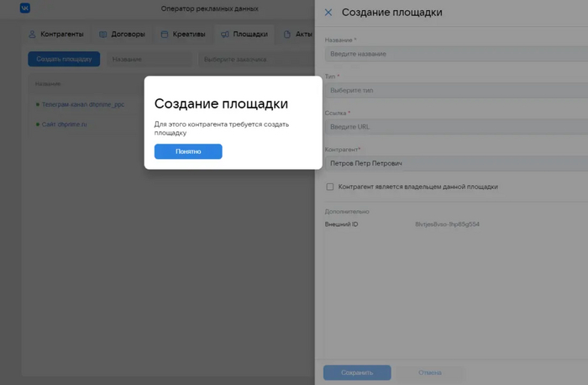
Task: Check the Контрагент является владельцем площадки box
Action: coord(330,187)
